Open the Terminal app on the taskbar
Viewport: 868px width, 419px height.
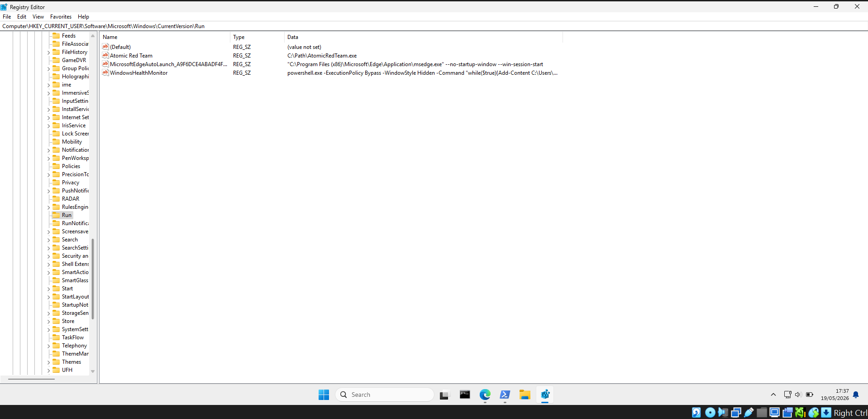click(465, 395)
